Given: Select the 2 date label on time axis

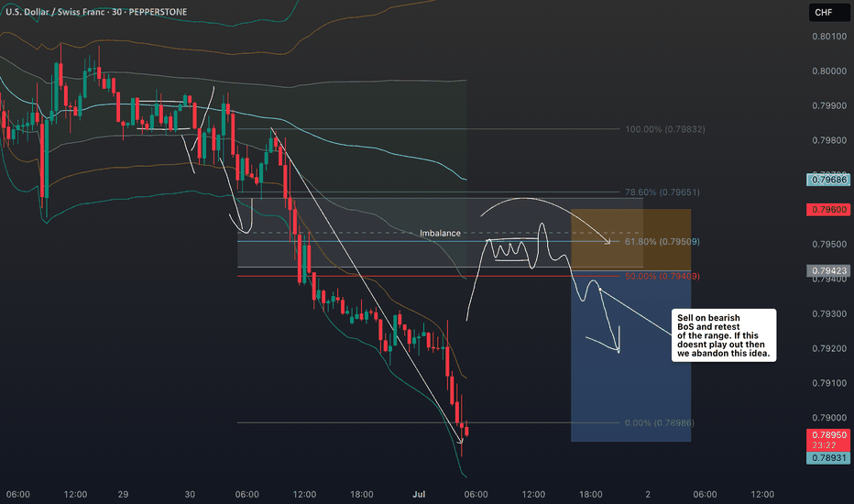Looking at the screenshot, I should pos(648,494).
